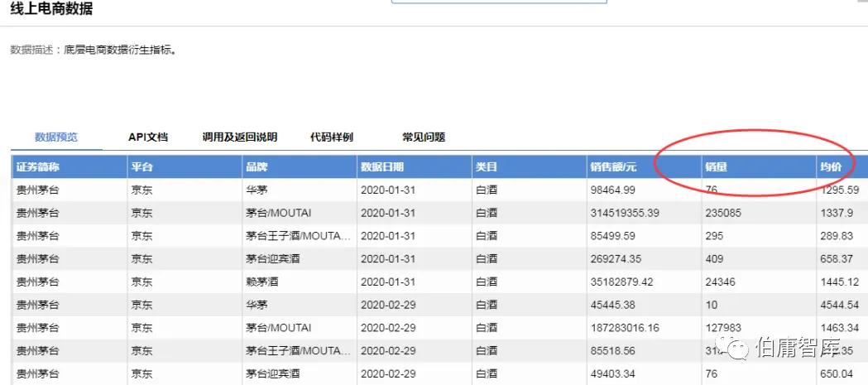Select the 线上电商数据 page title
Image resolution: width=868 pixels, height=385 pixels.
(x=51, y=9)
